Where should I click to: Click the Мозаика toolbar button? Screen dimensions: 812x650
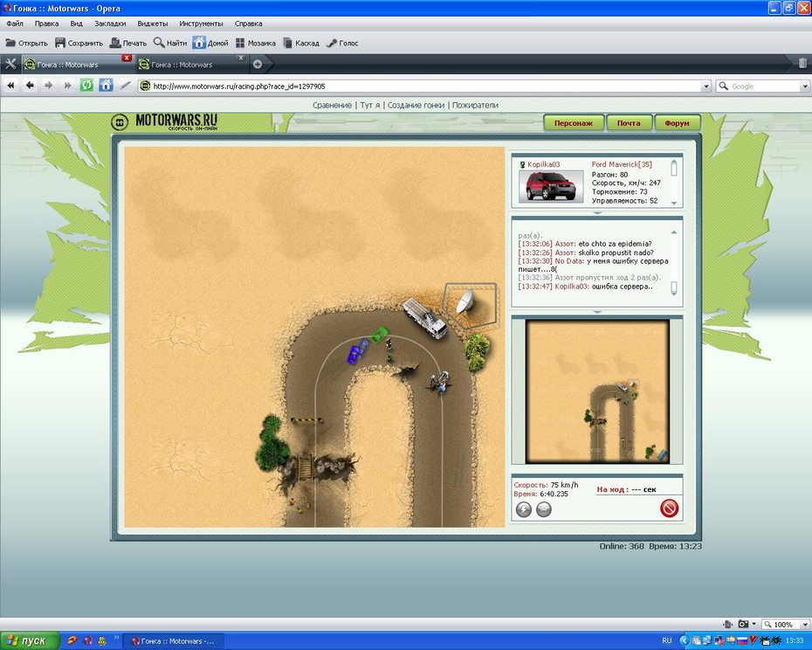(255, 43)
